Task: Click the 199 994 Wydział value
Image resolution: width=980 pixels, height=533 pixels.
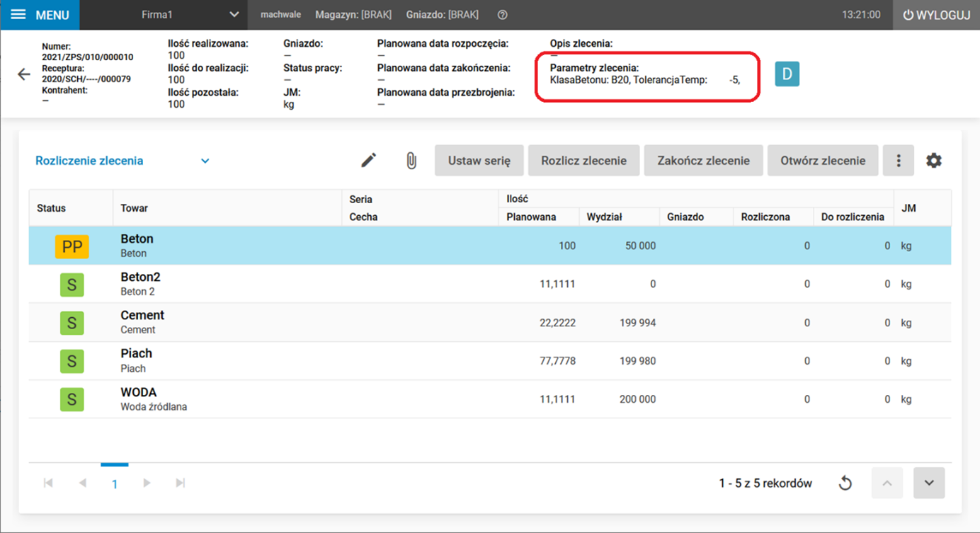Action: [x=637, y=323]
